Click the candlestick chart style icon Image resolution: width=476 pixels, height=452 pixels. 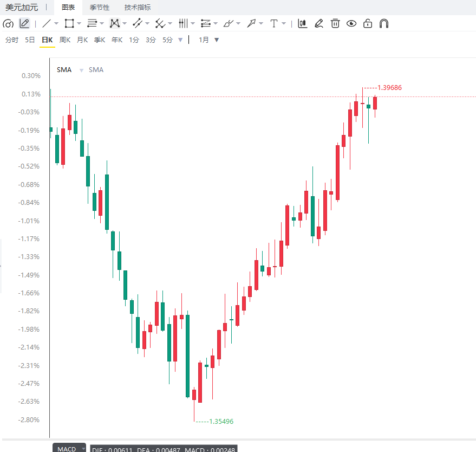coord(302,23)
